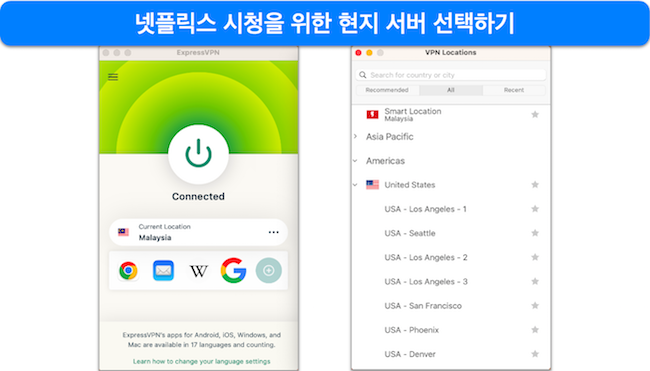Viewport: 650px width, 371px height.
Task: Star USA - Phoenix as favorite
Action: point(535,330)
